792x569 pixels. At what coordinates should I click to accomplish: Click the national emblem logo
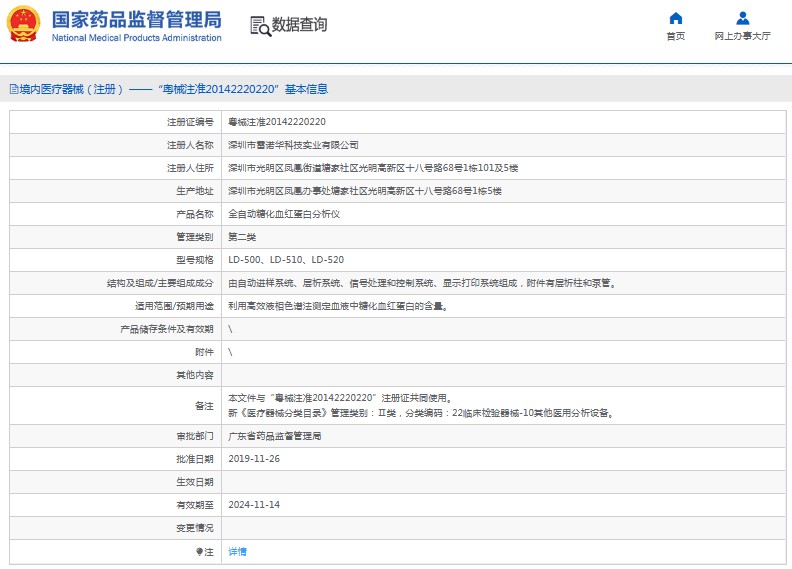pyautogui.click(x=23, y=24)
